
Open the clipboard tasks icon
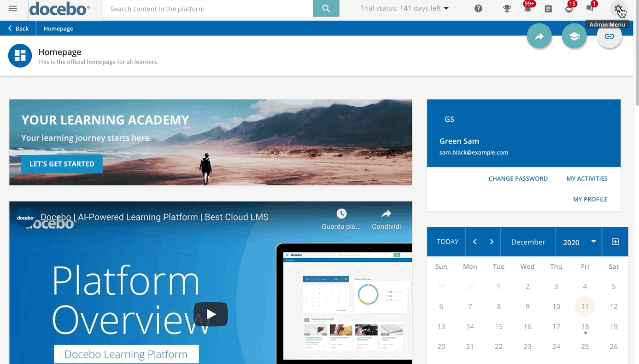[548, 9]
